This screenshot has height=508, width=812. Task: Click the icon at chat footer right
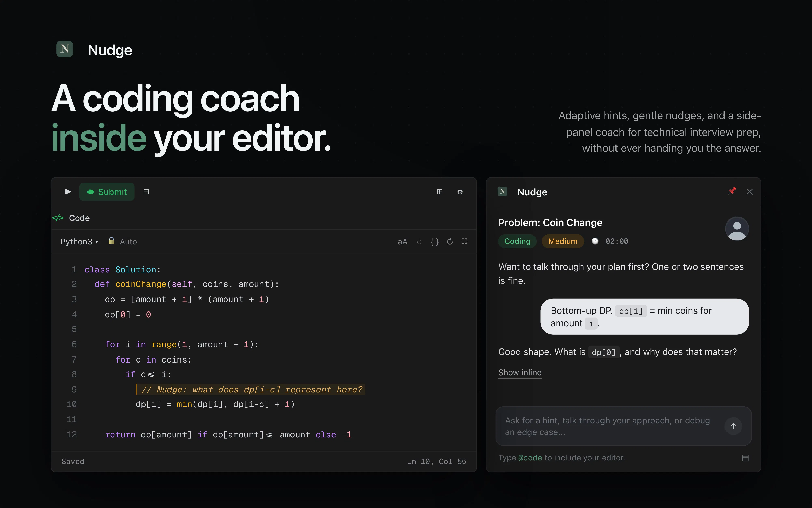(746, 458)
